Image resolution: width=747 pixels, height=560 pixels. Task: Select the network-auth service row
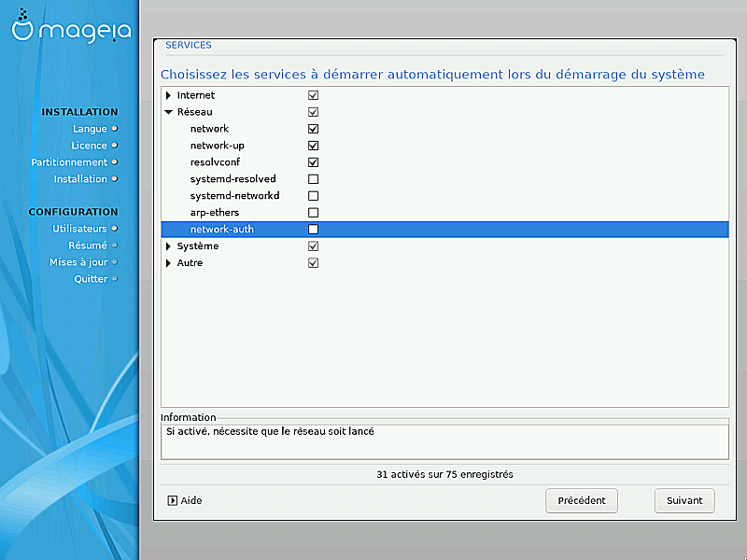444,229
